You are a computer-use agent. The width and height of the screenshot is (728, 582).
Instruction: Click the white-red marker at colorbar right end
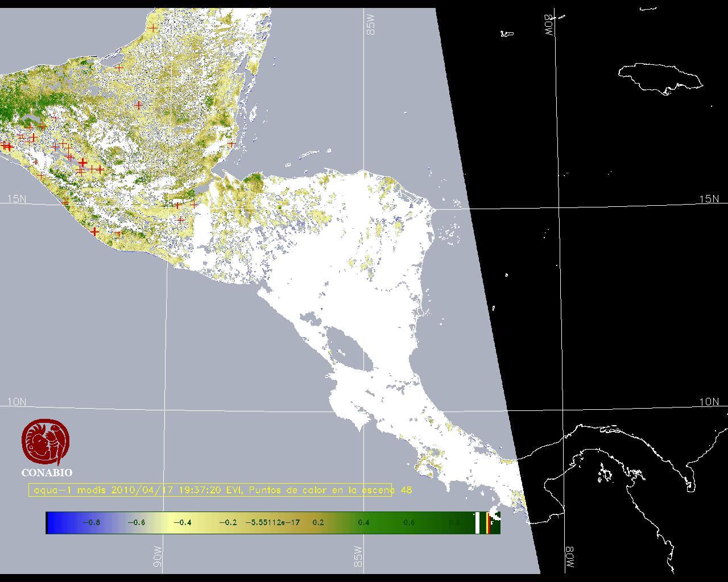tap(487, 523)
